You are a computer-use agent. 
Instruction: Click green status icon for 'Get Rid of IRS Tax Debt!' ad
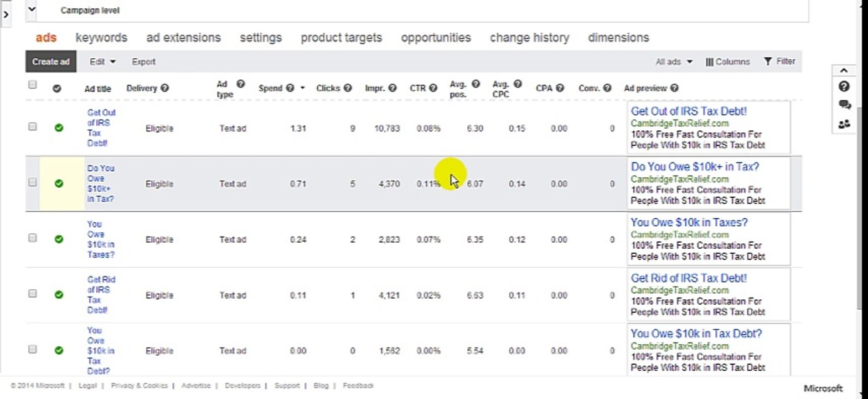(x=59, y=295)
